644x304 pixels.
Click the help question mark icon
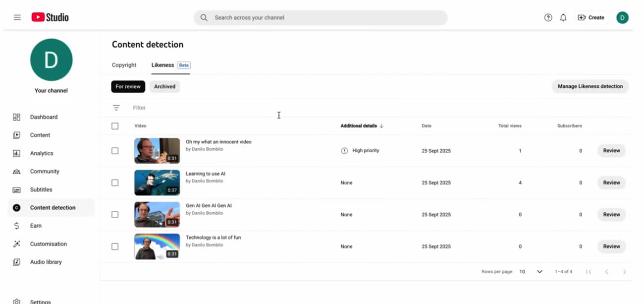548,17
